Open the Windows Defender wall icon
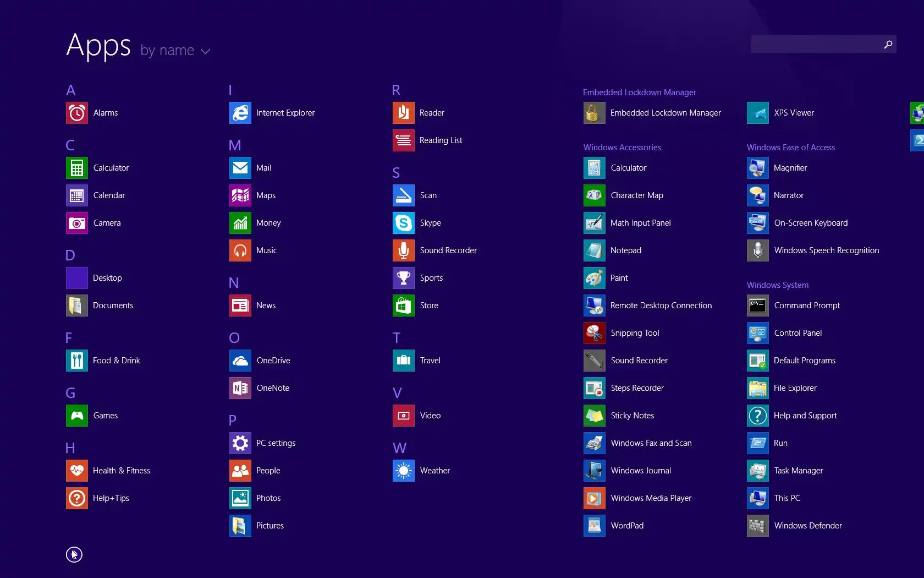The width and height of the screenshot is (924, 578). (x=758, y=526)
